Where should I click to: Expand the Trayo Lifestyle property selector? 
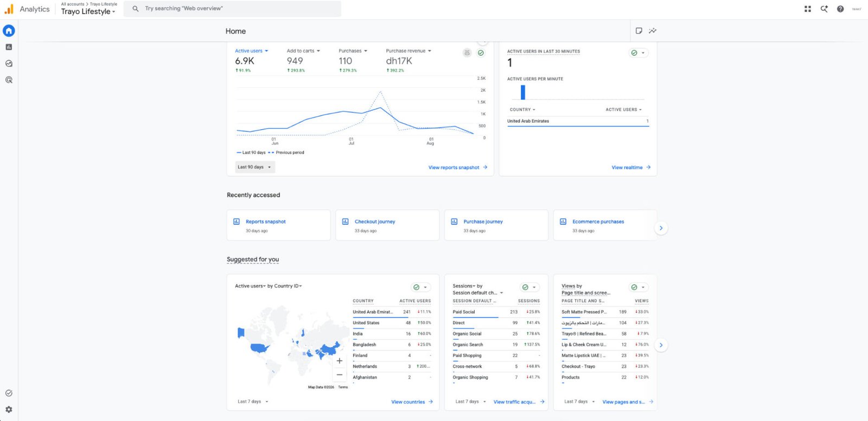tap(88, 11)
